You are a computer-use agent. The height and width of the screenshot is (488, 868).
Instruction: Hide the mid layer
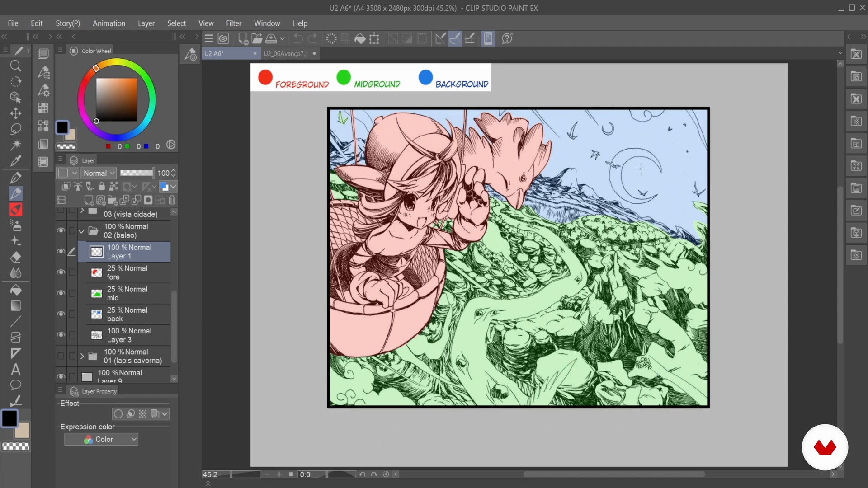(x=61, y=293)
